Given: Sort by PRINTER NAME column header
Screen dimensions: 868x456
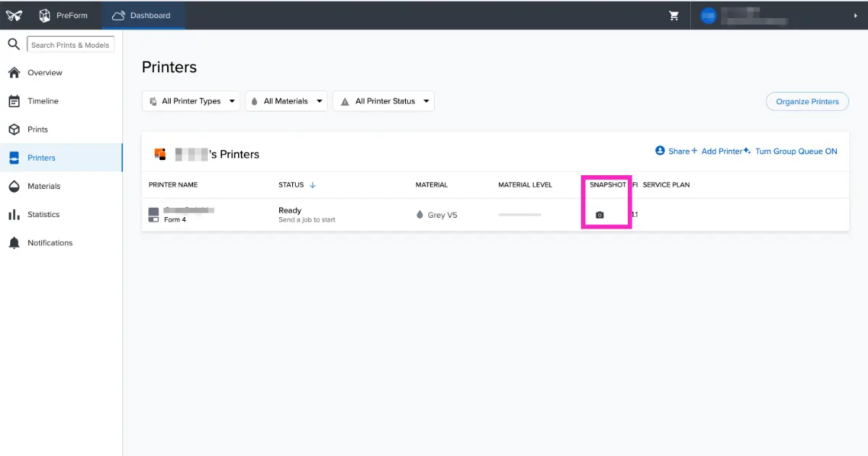Looking at the screenshot, I should [173, 185].
